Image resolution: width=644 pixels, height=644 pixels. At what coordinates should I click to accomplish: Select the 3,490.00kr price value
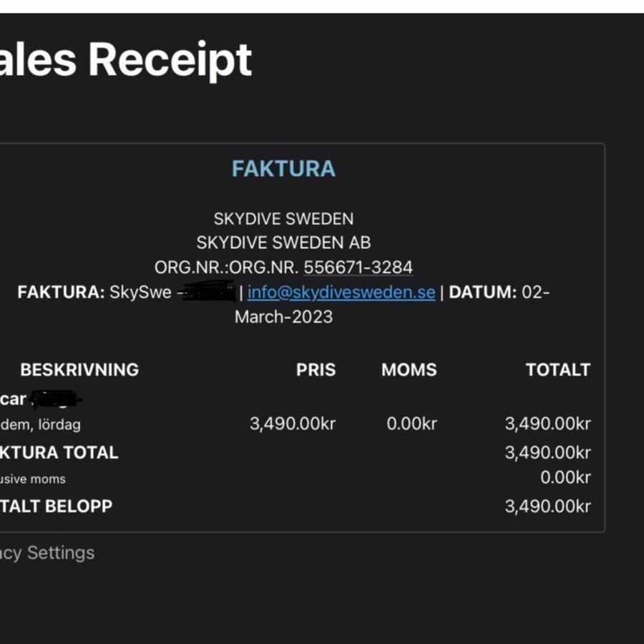(x=293, y=424)
